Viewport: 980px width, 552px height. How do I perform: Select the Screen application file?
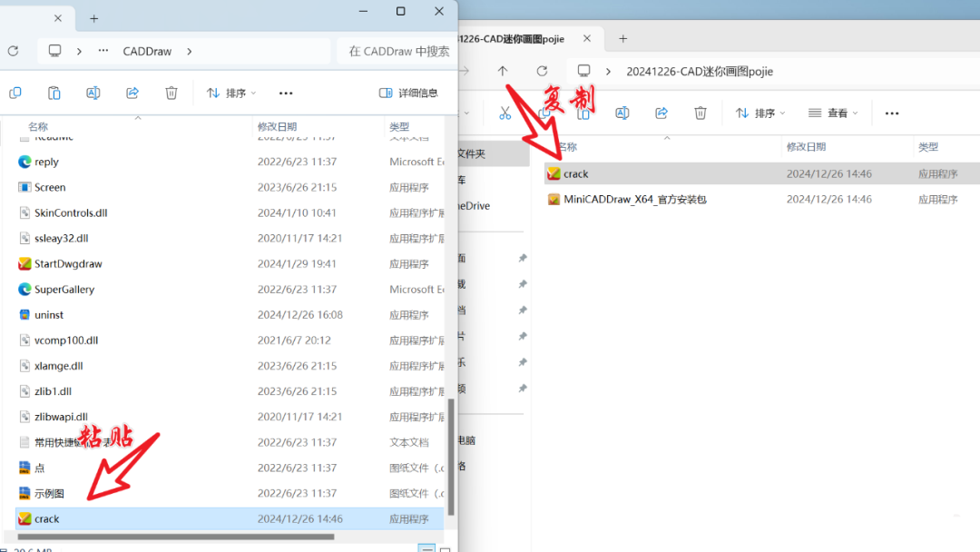(230, 188)
